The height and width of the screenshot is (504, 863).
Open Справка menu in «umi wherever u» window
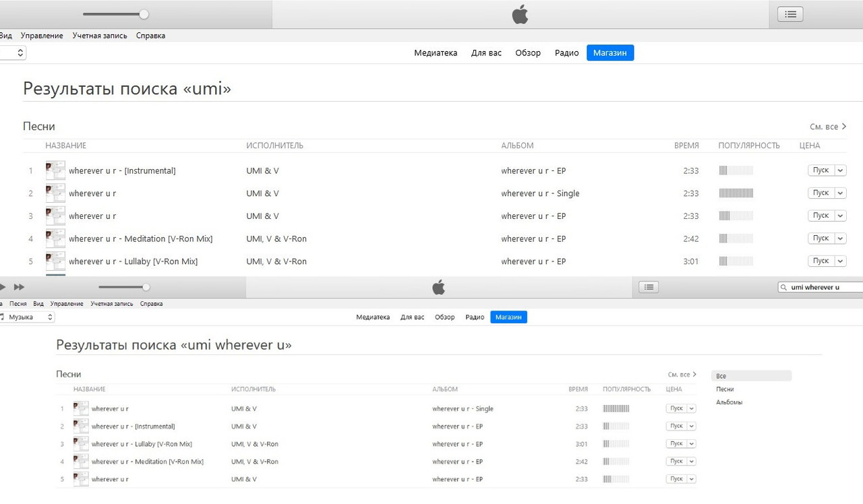pos(151,304)
